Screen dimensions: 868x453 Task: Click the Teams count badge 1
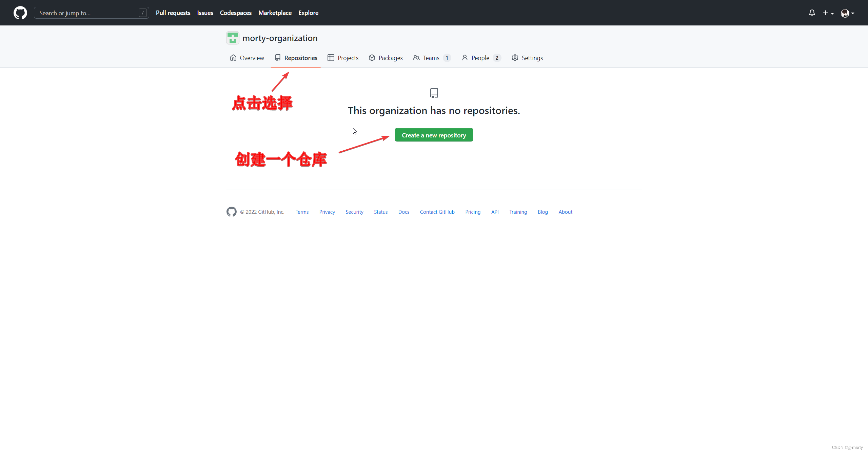point(447,58)
